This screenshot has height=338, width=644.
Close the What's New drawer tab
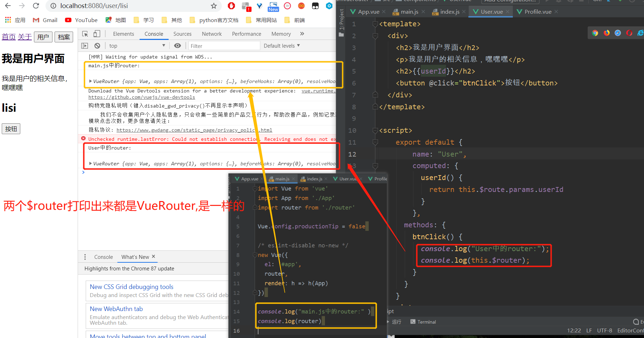(153, 256)
